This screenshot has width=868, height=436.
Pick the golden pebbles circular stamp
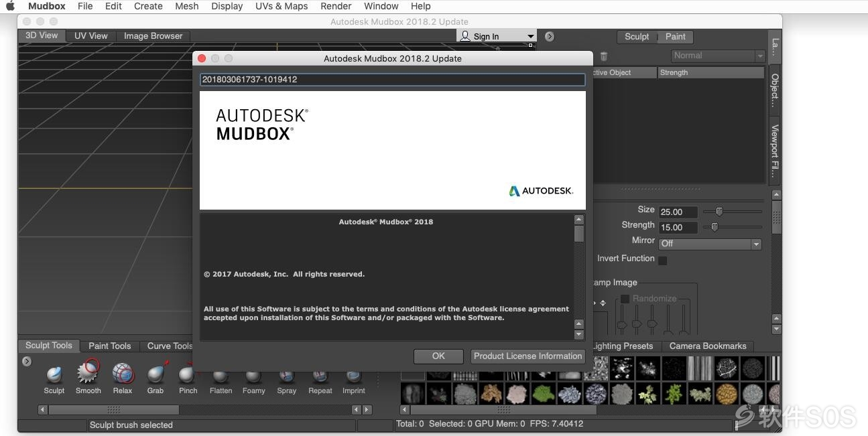[x=726, y=393]
